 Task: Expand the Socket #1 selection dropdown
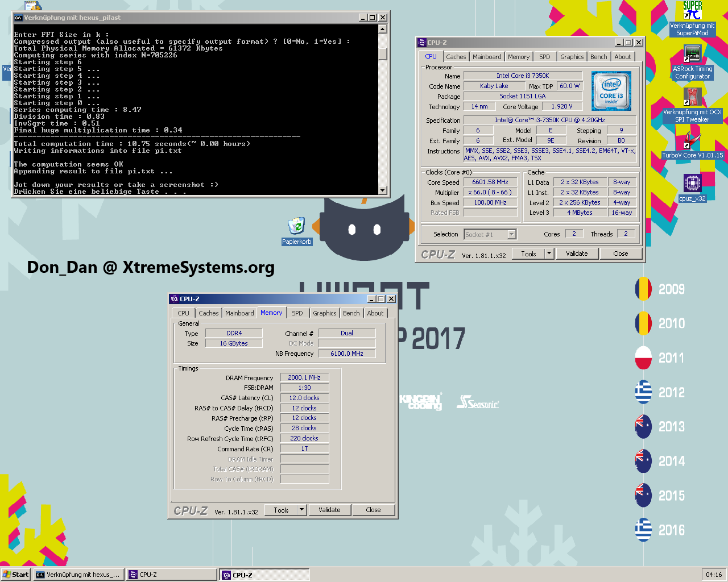511,234
